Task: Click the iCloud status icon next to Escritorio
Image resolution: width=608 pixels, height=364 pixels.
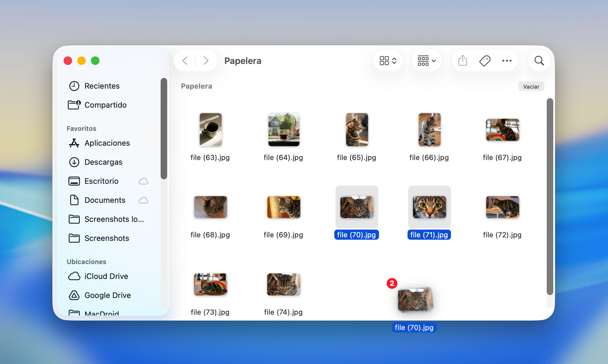Action: [x=143, y=181]
